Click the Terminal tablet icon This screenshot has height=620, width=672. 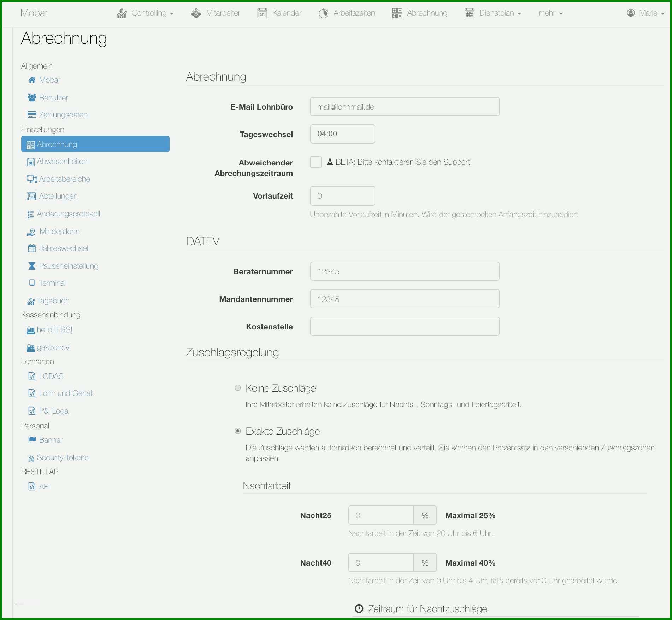pyautogui.click(x=32, y=283)
